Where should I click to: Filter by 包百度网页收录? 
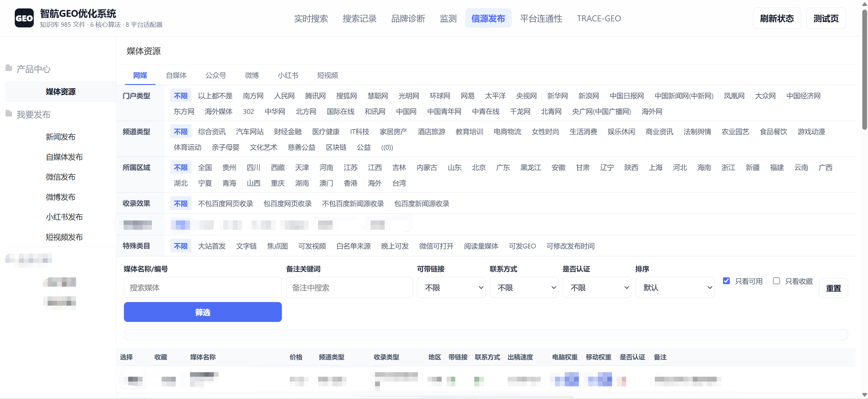coord(287,204)
